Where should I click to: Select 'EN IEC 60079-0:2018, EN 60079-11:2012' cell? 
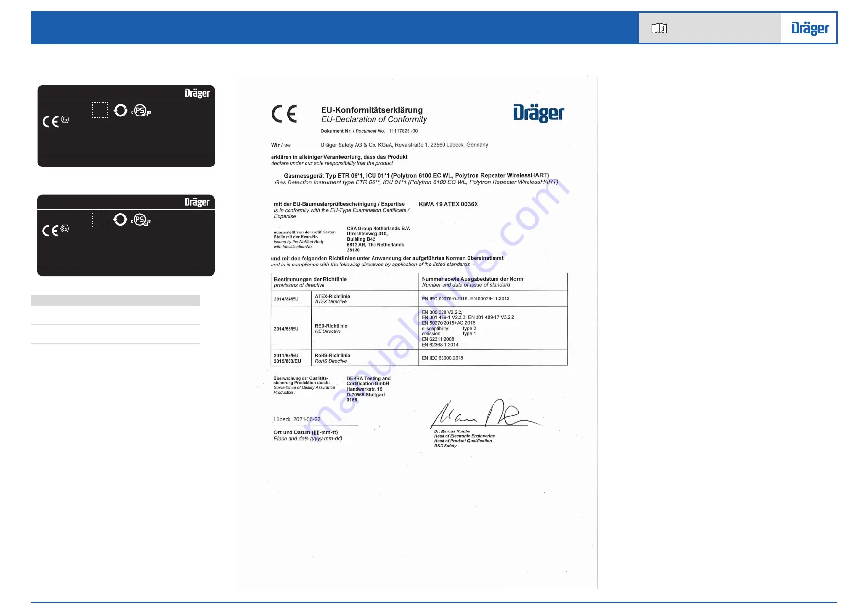point(465,298)
